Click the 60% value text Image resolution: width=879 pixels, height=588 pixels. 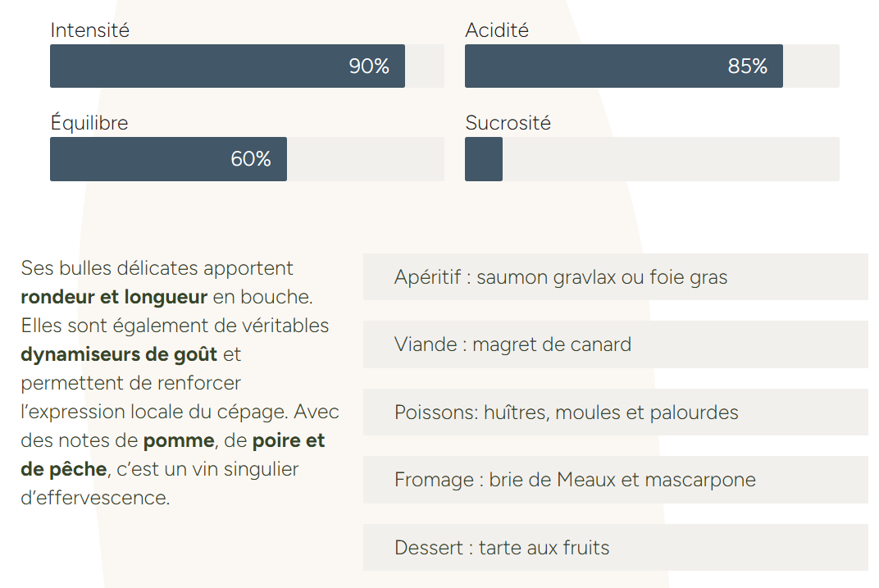(251, 159)
